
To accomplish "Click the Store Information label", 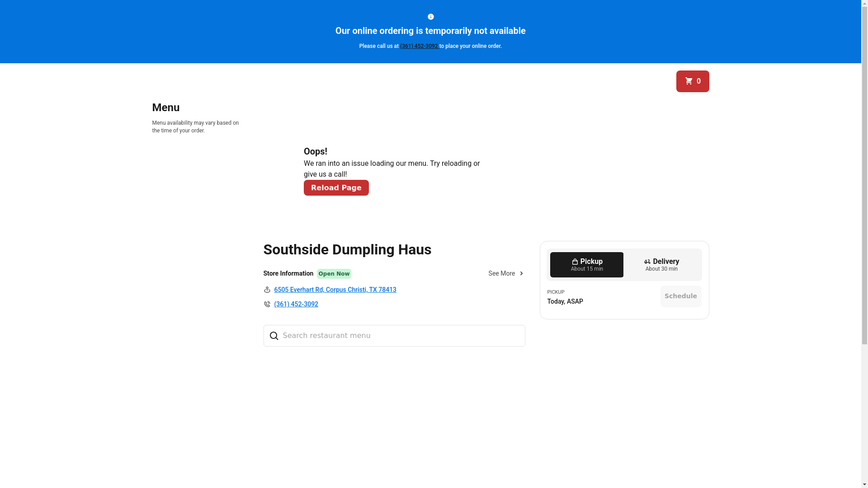I will coord(288,273).
